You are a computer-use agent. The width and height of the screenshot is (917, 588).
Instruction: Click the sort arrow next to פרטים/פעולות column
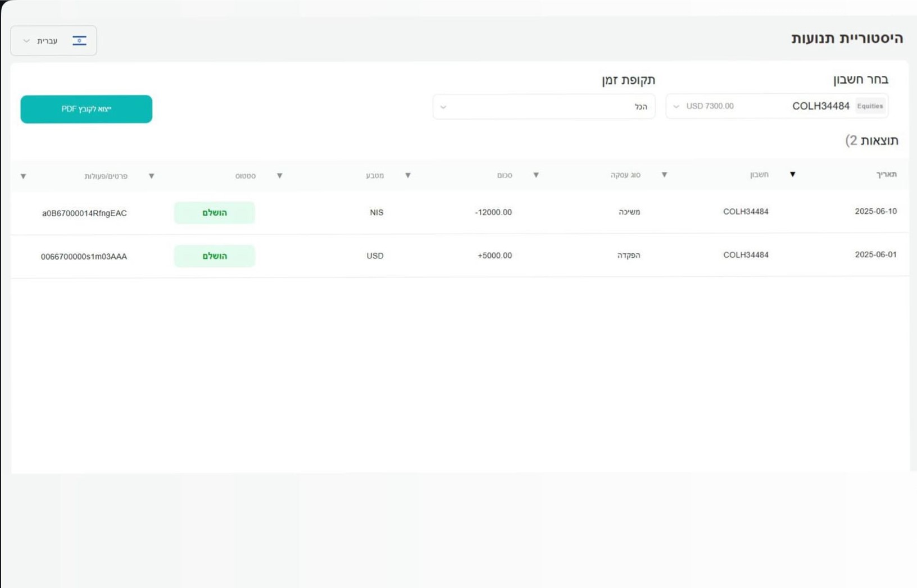23,176
